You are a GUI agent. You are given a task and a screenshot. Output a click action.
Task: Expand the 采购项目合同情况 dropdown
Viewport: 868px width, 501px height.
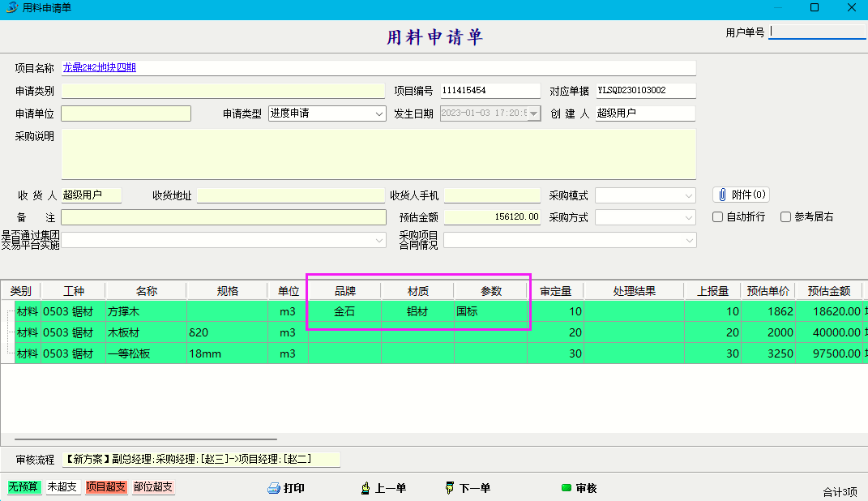pyautogui.click(x=690, y=241)
